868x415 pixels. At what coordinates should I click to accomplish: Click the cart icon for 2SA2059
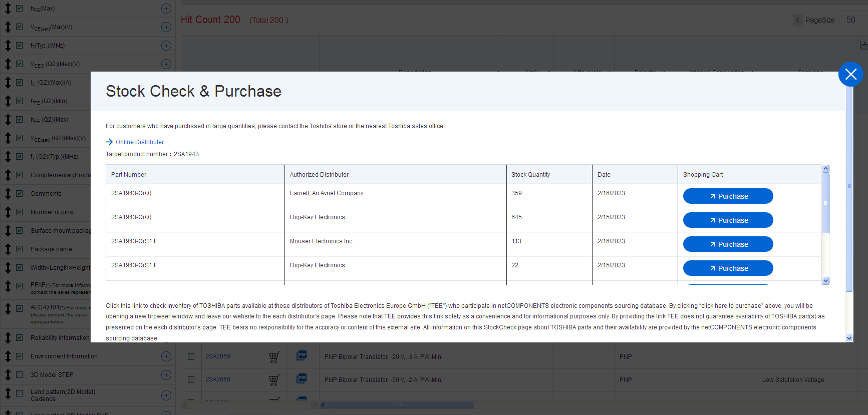click(x=274, y=357)
